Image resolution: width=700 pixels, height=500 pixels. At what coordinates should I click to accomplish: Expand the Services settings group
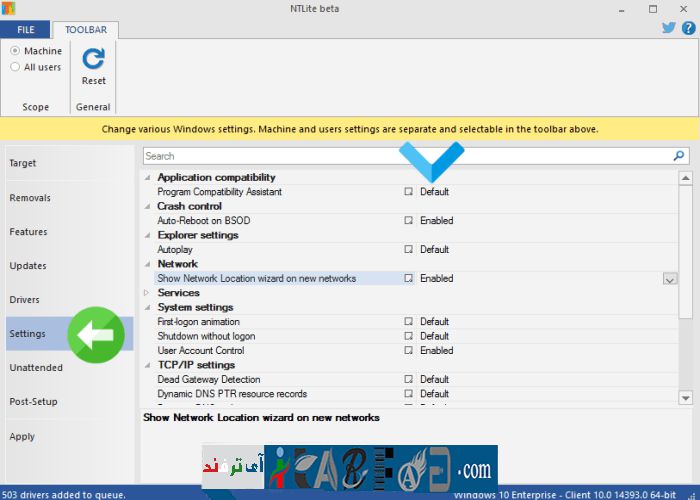coord(148,293)
